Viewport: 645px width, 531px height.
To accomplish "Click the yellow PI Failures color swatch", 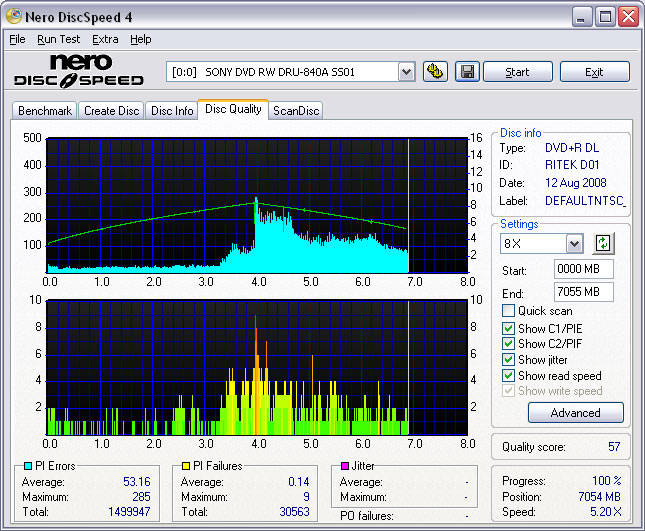I will [186, 466].
